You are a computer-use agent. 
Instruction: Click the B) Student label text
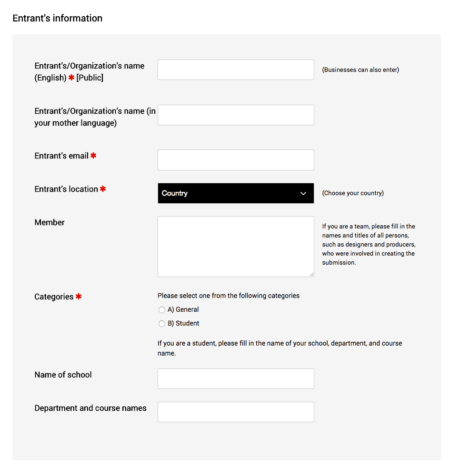(183, 324)
